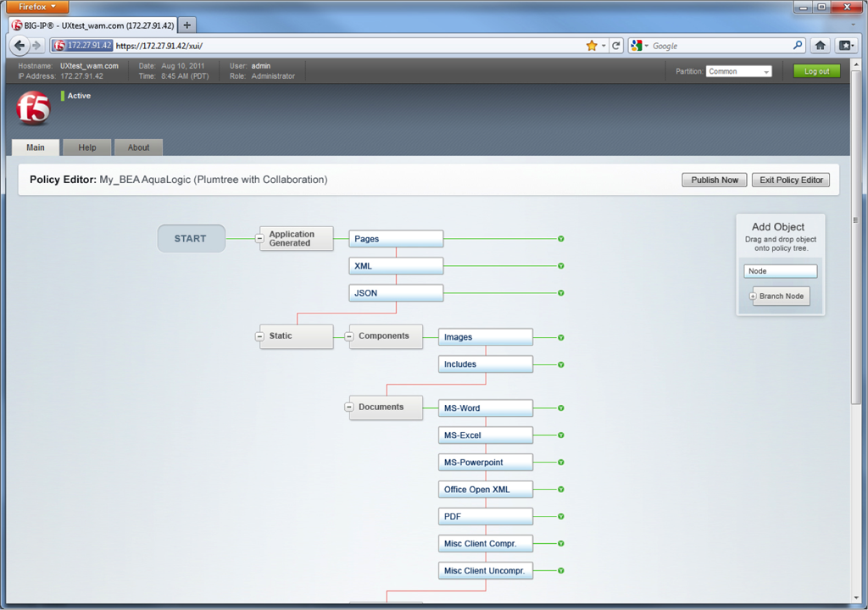This screenshot has height=610, width=868.
Task: Click the browser forward arrow
Action: (36, 46)
